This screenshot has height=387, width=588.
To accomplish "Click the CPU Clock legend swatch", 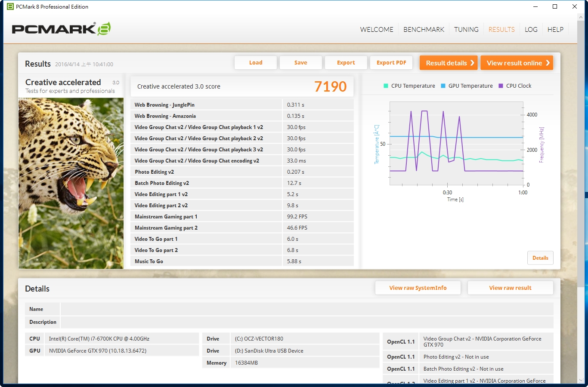I will point(501,86).
